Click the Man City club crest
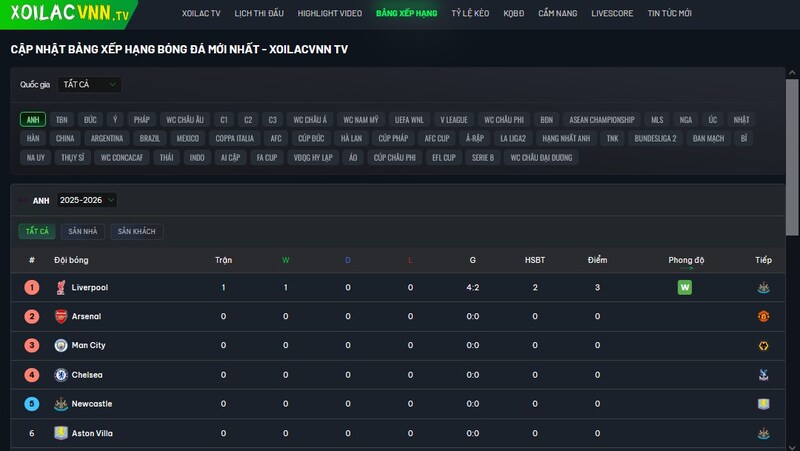The image size is (800, 451). 61,345
